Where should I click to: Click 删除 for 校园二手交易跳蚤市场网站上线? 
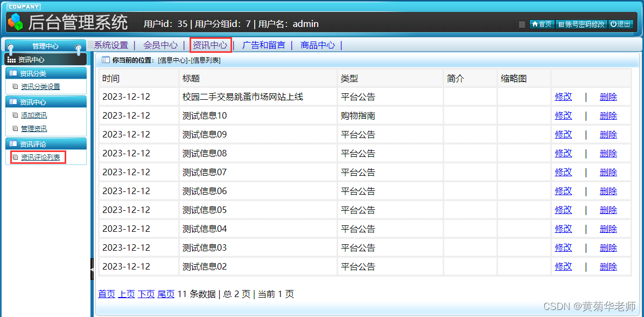[x=608, y=97]
